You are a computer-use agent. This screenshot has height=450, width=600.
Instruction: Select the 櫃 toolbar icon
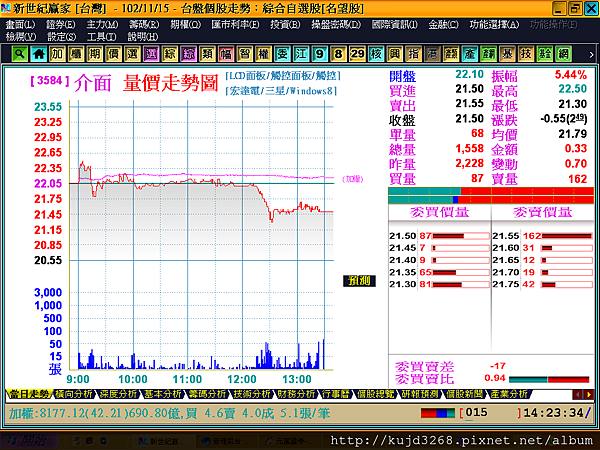(76, 54)
